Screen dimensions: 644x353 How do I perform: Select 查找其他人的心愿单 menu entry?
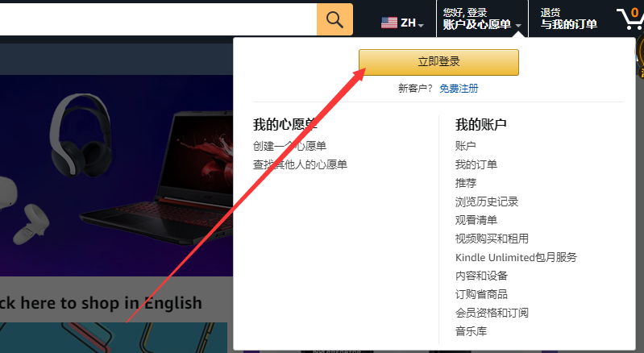(x=300, y=164)
